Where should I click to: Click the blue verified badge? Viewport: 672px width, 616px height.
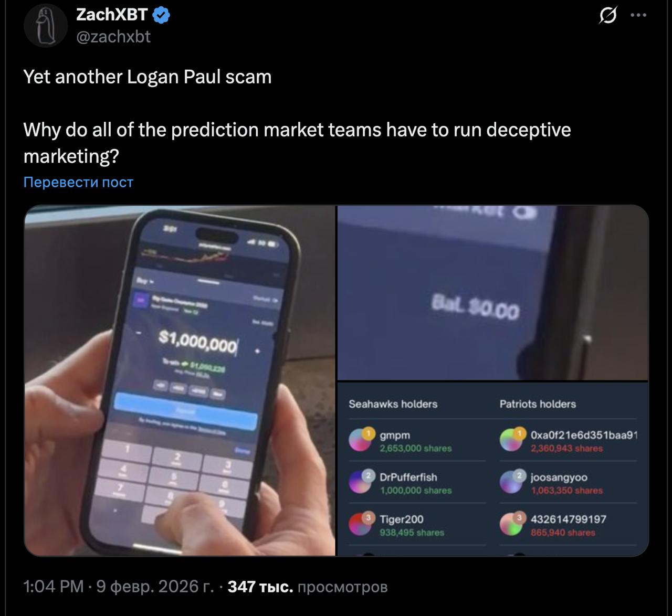[161, 16]
